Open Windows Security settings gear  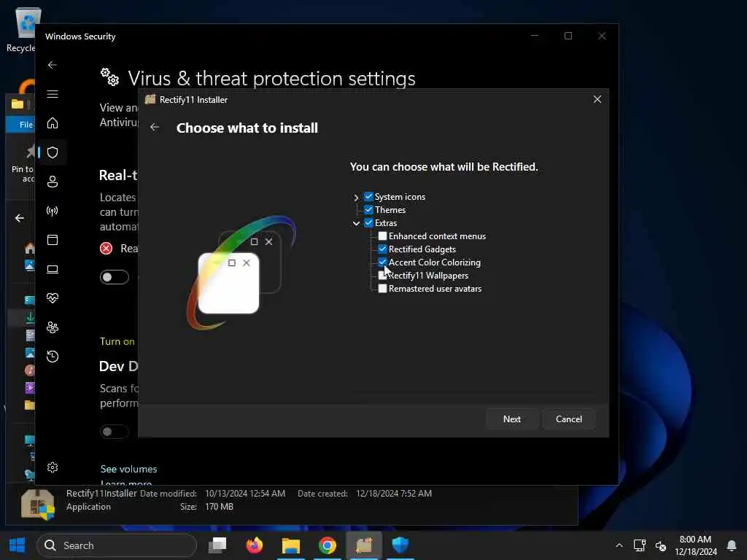(x=53, y=467)
